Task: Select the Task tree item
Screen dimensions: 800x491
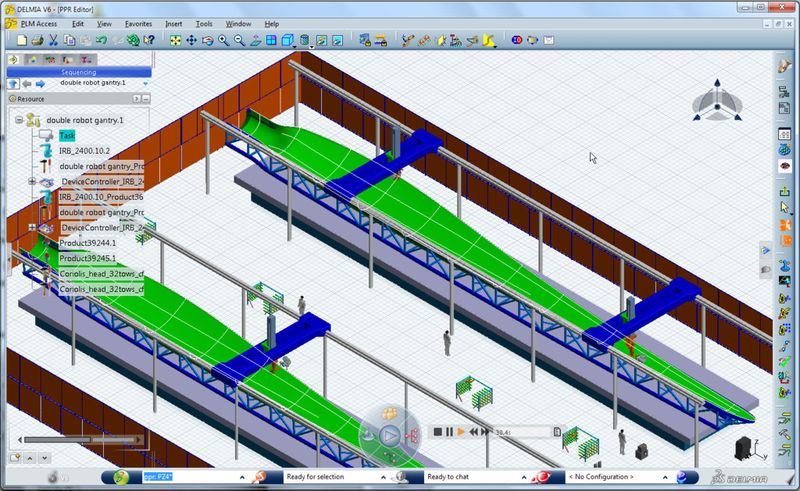Action: pyautogui.click(x=67, y=135)
